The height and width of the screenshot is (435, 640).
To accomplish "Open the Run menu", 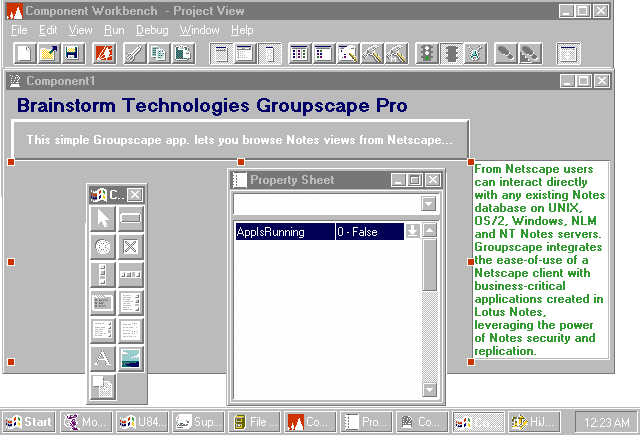I will pyautogui.click(x=114, y=30).
